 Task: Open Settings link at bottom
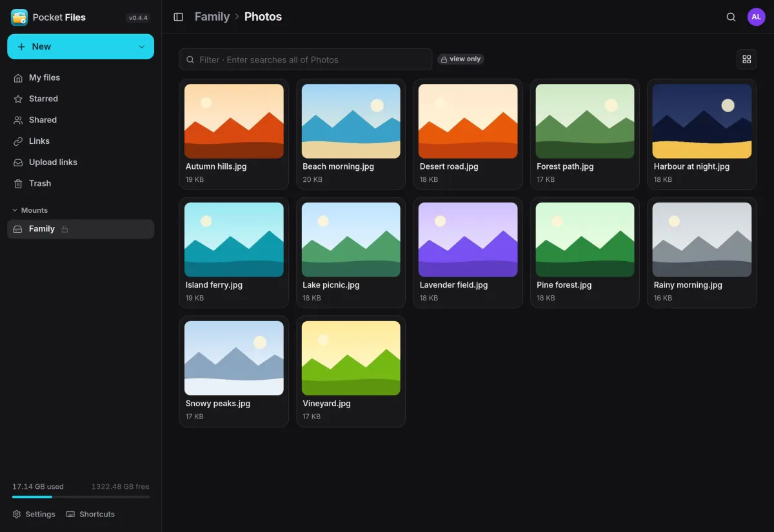[x=34, y=514]
